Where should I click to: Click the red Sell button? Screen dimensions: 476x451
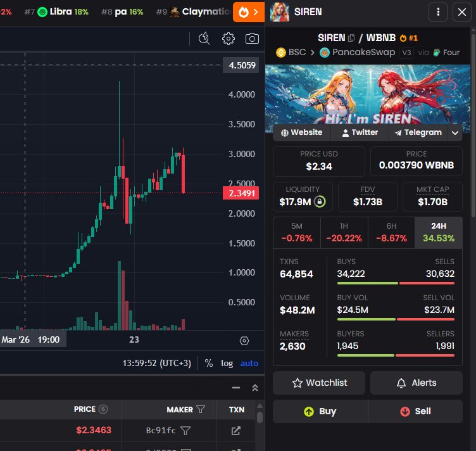415,412
